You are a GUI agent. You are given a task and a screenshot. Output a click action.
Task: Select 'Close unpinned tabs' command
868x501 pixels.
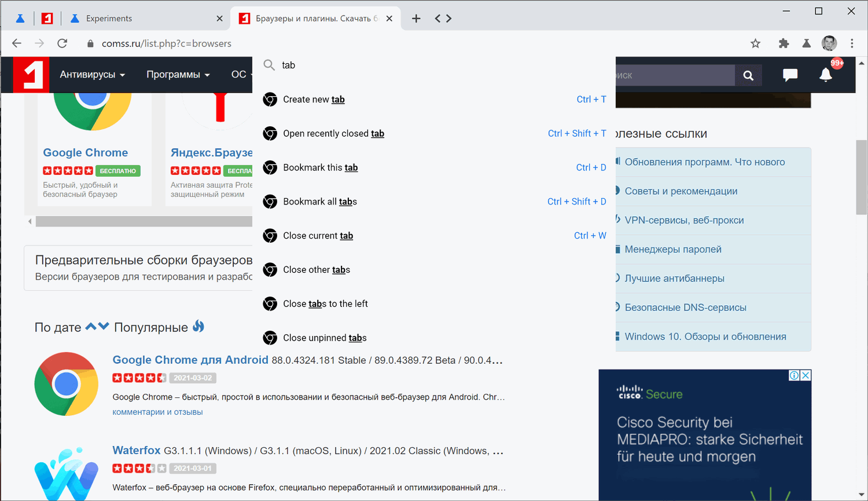click(434, 338)
